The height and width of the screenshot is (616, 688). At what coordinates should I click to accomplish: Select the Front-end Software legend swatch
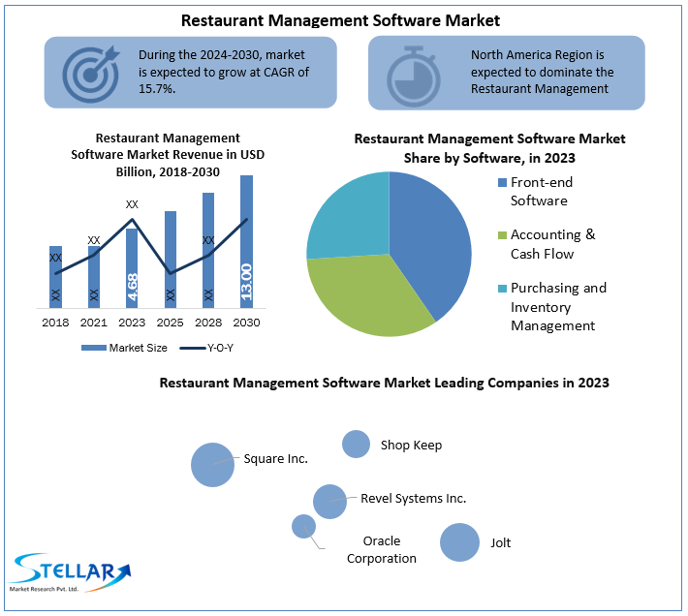click(502, 182)
